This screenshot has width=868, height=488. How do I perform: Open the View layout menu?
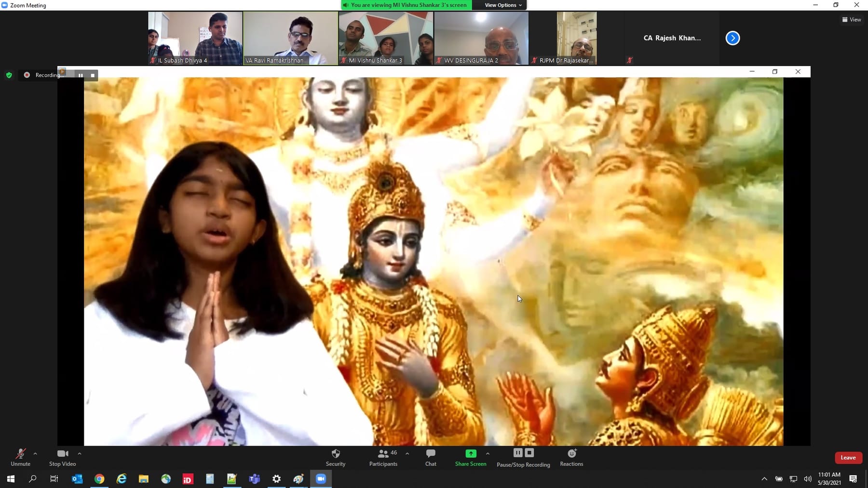pos(852,20)
